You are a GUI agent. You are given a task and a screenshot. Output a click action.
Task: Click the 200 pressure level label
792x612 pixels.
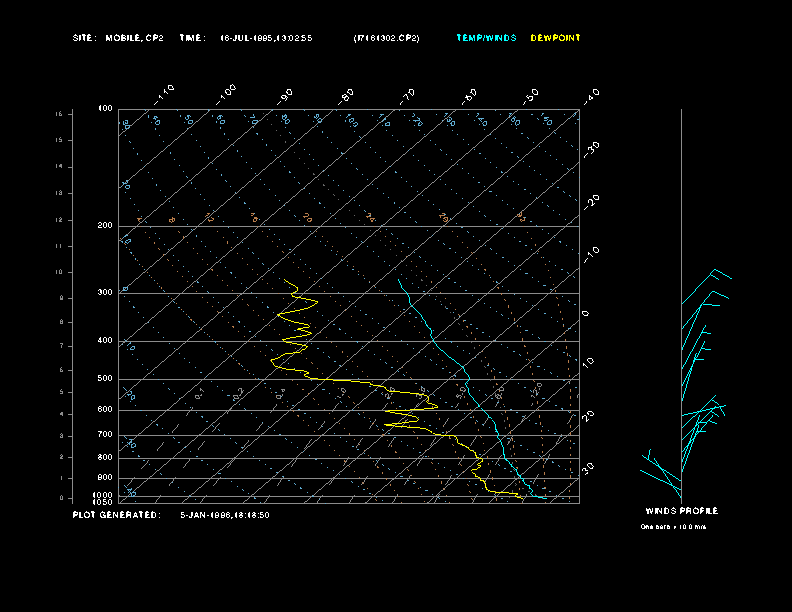[x=105, y=226]
